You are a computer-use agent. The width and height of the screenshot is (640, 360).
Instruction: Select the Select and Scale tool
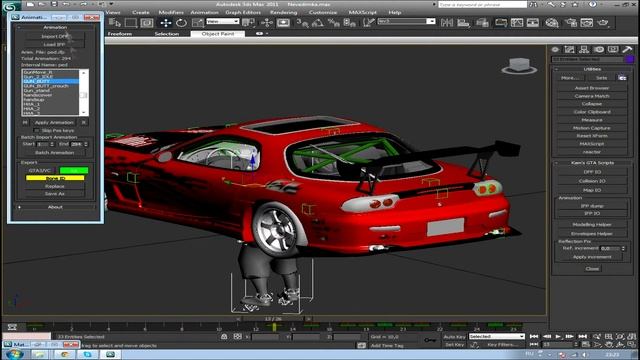coord(198,22)
